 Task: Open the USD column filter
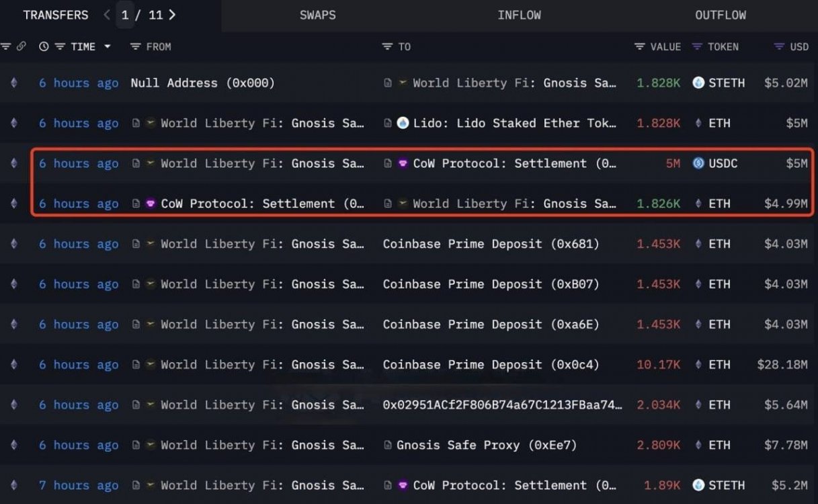779,46
